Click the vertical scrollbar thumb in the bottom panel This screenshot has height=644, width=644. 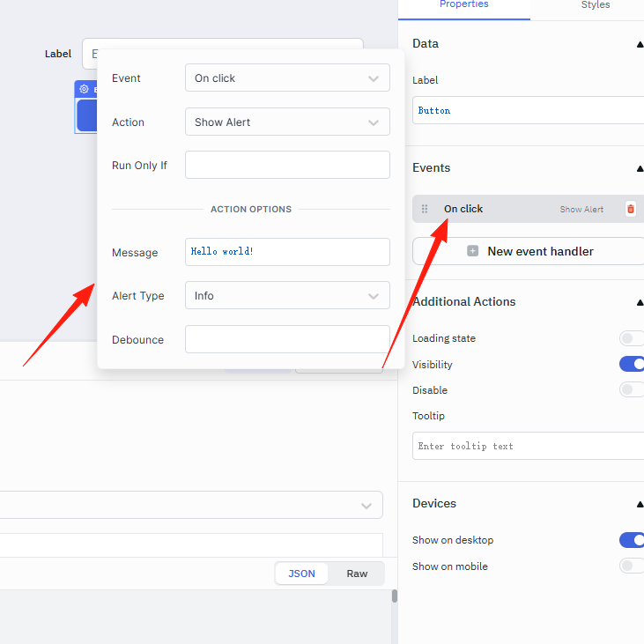pos(395,596)
